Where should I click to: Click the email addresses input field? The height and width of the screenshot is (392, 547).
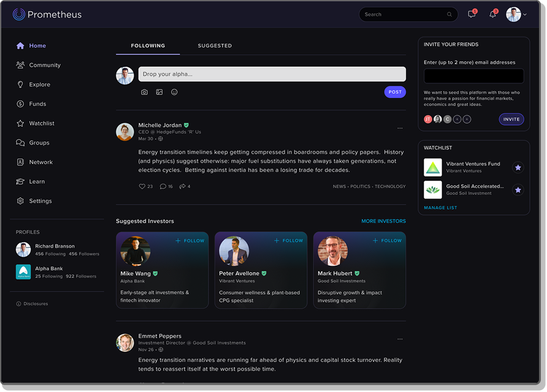point(473,75)
